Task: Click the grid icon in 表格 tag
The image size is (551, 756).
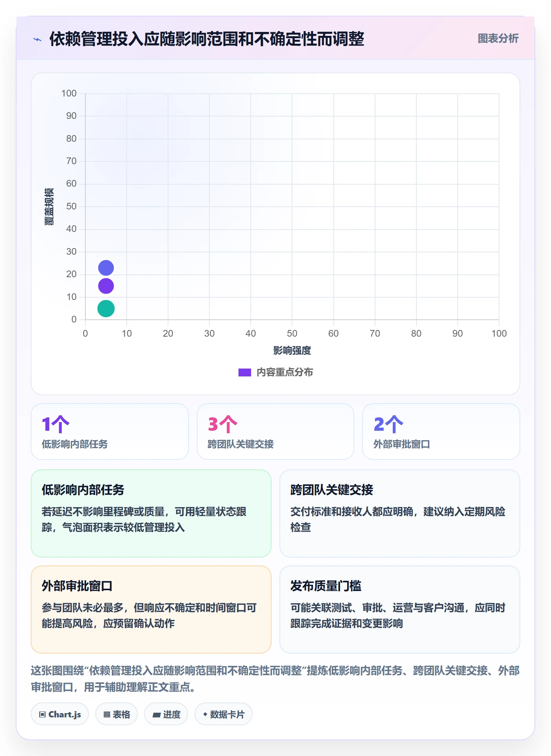Action: [x=107, y=715]
